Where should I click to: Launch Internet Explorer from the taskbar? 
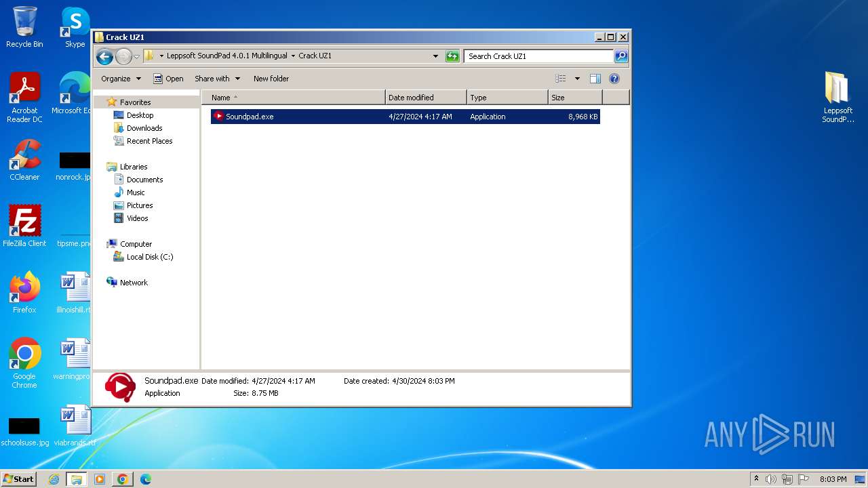[x=54, y=479]
